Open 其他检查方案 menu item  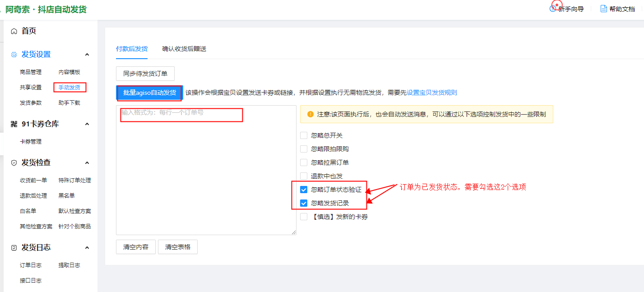point(36,227)
